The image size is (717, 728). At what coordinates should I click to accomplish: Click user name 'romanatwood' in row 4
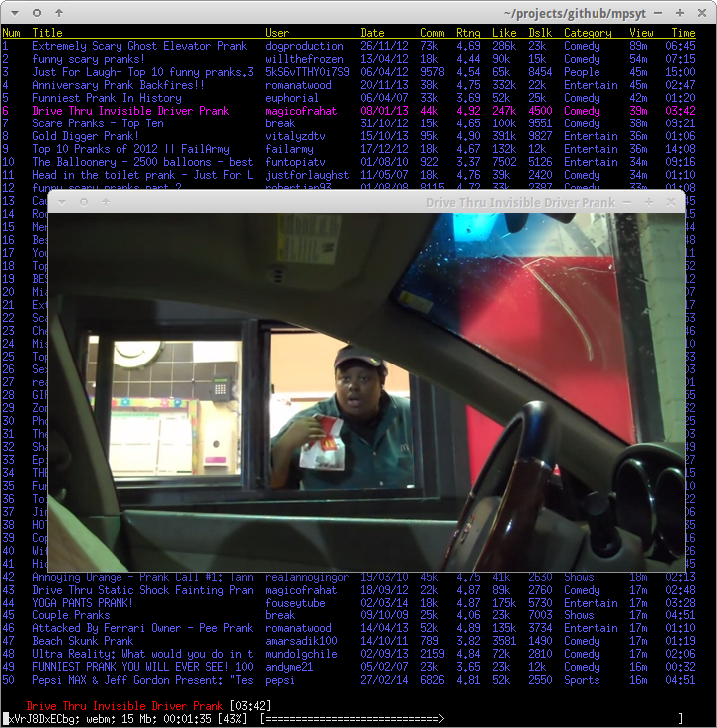(298, 85)
